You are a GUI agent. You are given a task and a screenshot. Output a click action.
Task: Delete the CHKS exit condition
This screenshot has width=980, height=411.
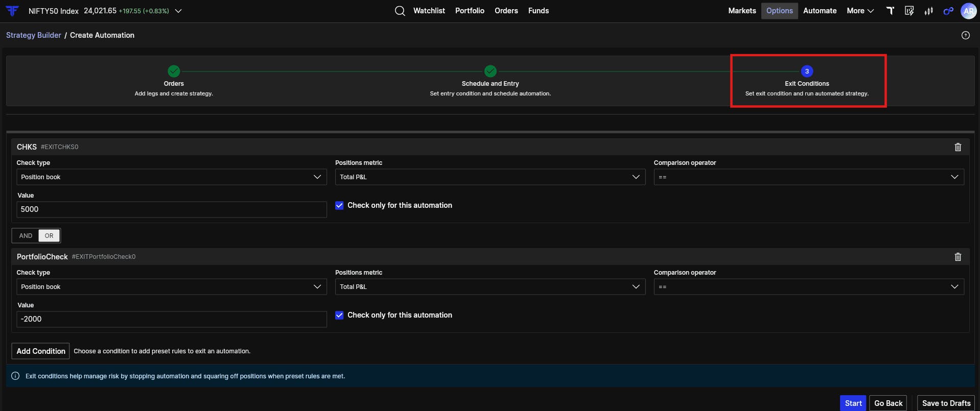tap(958, 147)
